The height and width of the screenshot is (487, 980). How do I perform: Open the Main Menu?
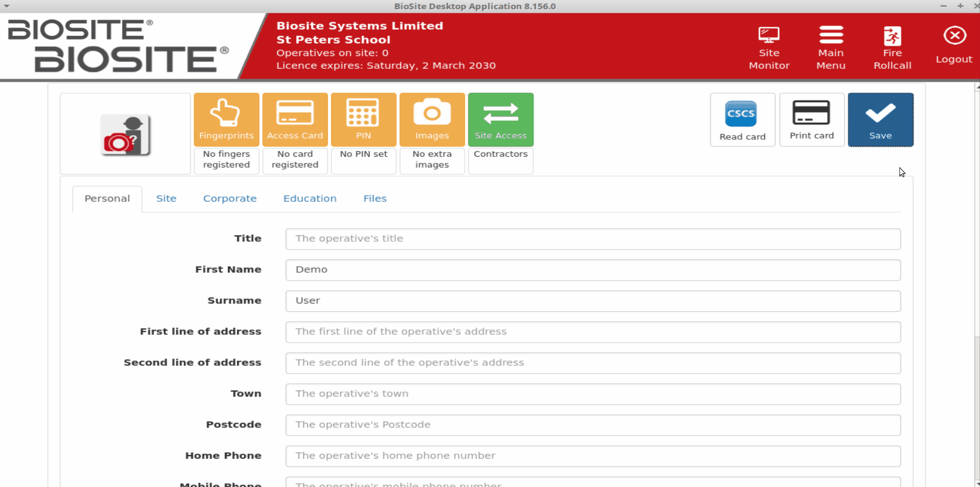831,48
